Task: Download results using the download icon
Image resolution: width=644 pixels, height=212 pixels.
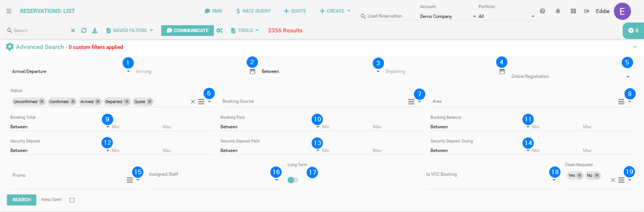Action: (95, 31)
